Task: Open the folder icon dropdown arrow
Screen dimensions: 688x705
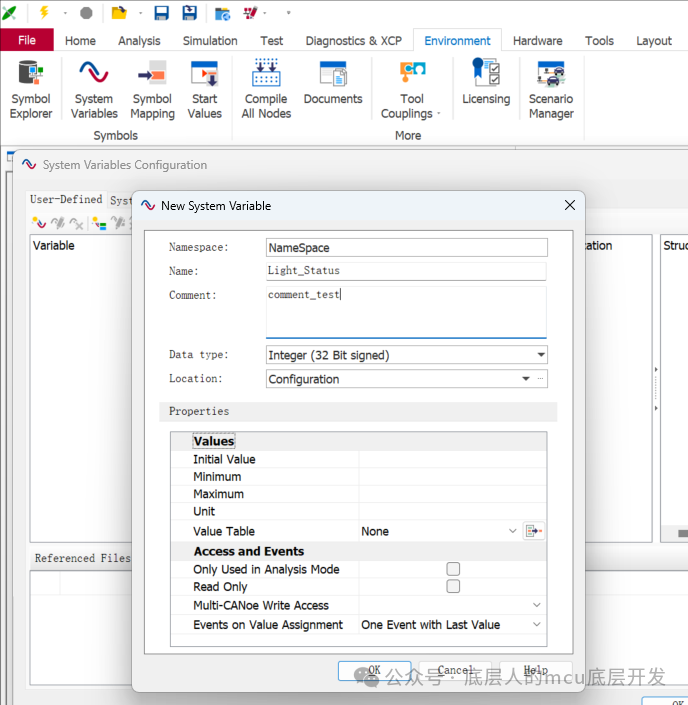Action: pyautogui.click(x=140, y=13)
